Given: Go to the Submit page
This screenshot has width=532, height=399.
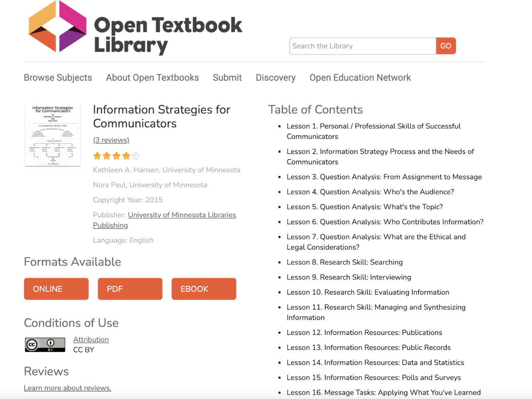Looking at the screenshot, I should point(227,78).
